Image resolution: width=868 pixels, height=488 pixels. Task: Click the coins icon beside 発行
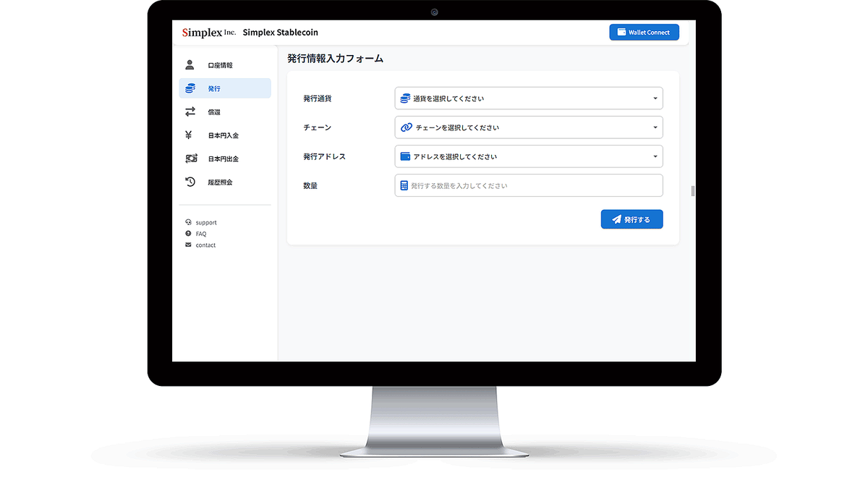coord(190,88)
